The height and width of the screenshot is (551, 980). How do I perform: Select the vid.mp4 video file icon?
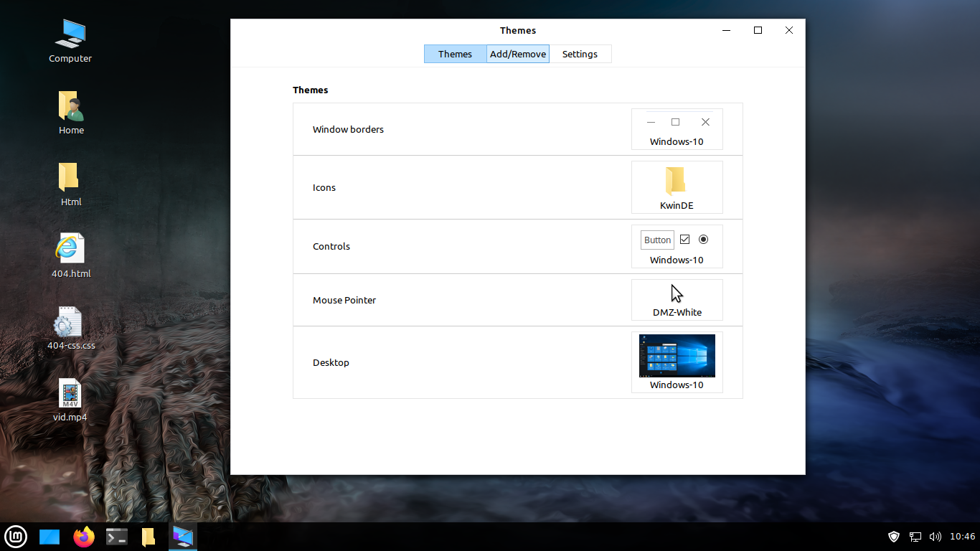click(70, 400)
